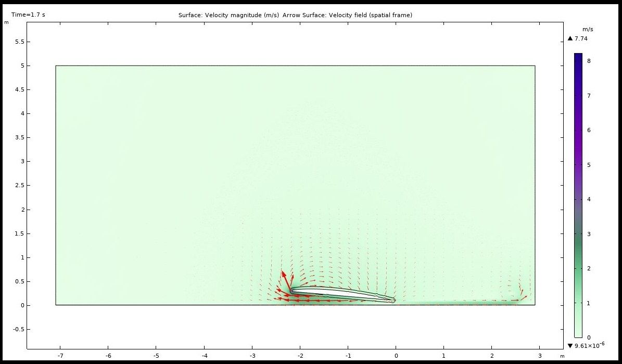Click the y-axis tick label "2.5"
The image size is (622, 364).
(19, 186)
